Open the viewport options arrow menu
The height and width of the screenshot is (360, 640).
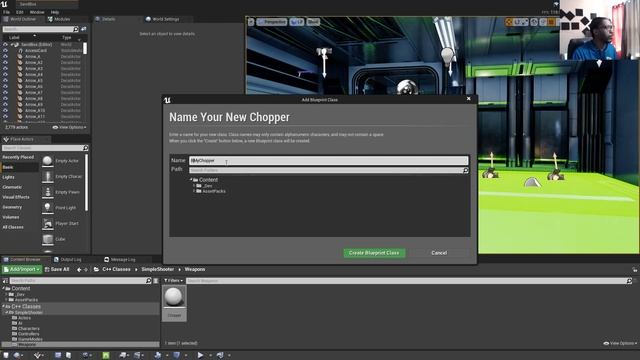251,22
